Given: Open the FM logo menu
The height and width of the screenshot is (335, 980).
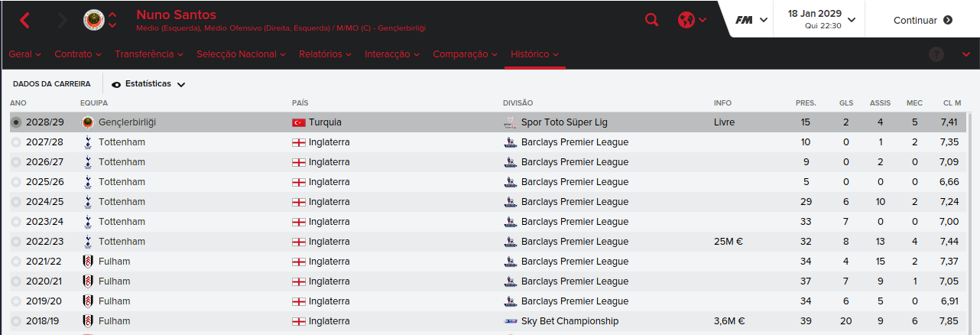Looking at the screenshot, I should [x=751, y=20].
